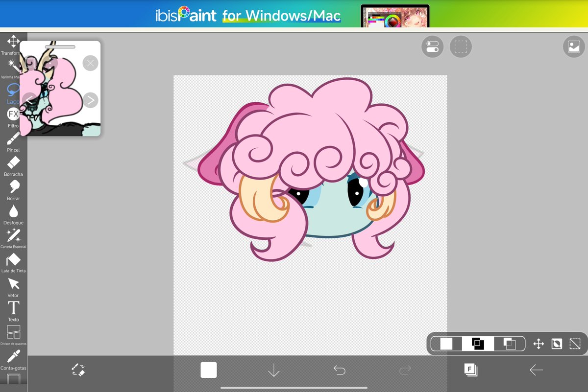Click the reference window drag handle
588x392 pixels.
60,47
